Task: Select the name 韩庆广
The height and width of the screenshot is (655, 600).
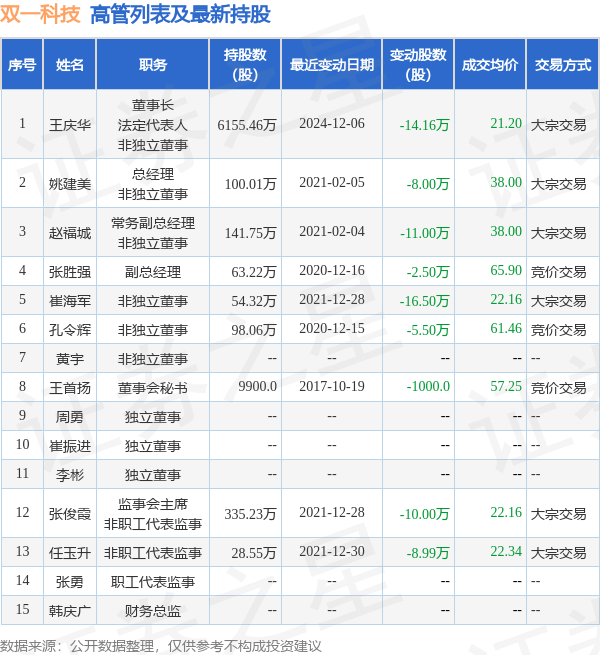Action: 70,611
